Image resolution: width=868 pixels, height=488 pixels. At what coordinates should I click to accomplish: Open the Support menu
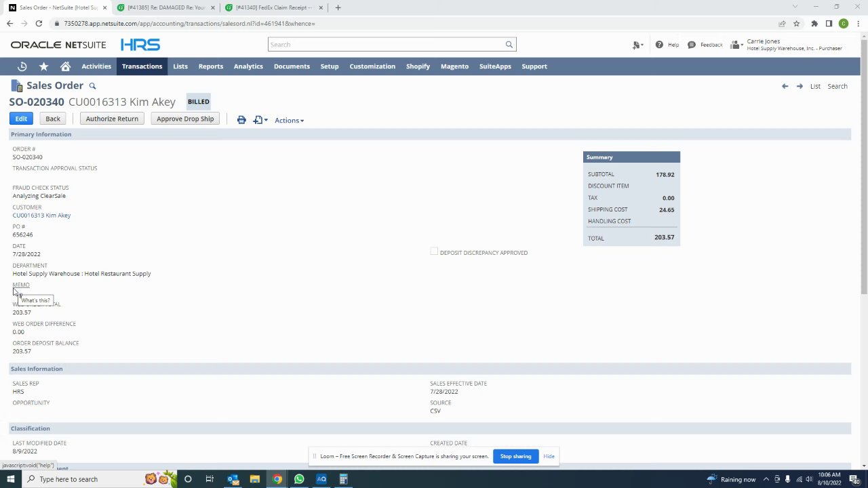[x=534, y=66]
